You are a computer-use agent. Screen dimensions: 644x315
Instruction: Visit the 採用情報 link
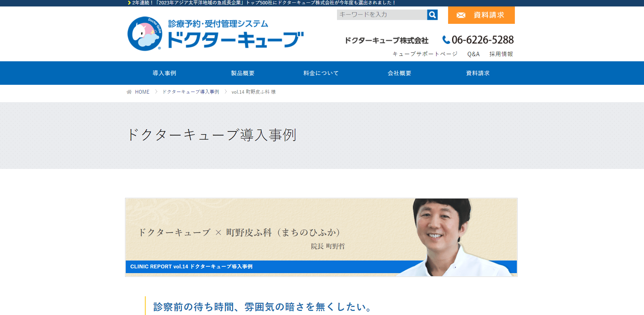(x=501, y=54)
